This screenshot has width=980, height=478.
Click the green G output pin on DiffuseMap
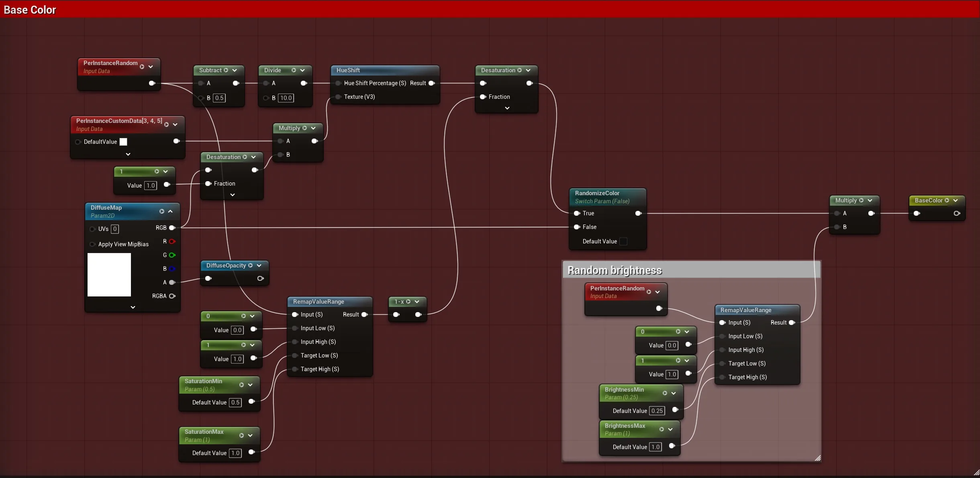pyautogui.click(x=172, y=255)
